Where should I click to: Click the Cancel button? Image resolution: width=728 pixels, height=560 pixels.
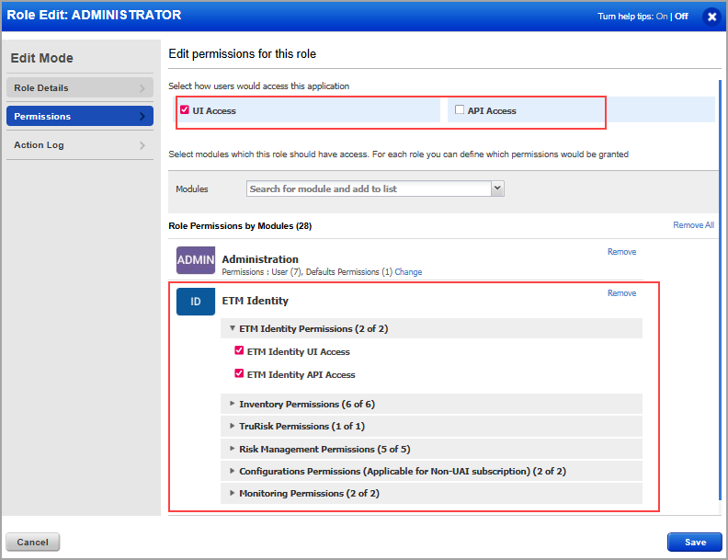tap(32, 542)
